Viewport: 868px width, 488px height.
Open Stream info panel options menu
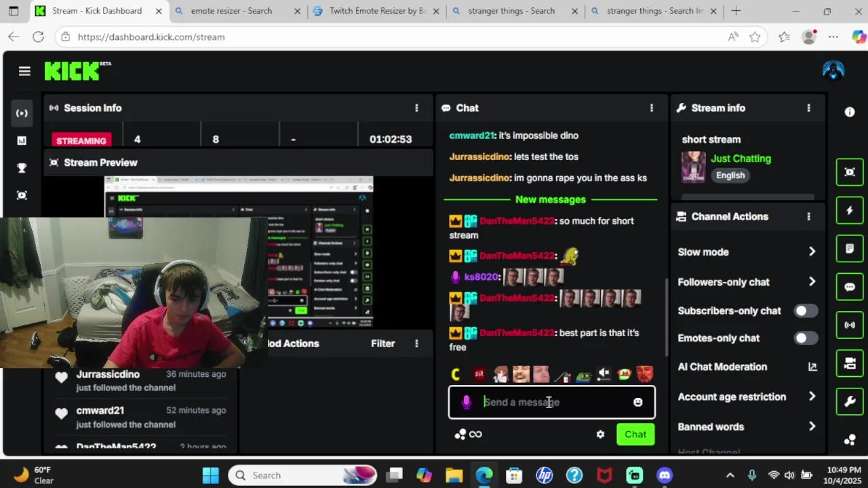(x=808, y=108)
